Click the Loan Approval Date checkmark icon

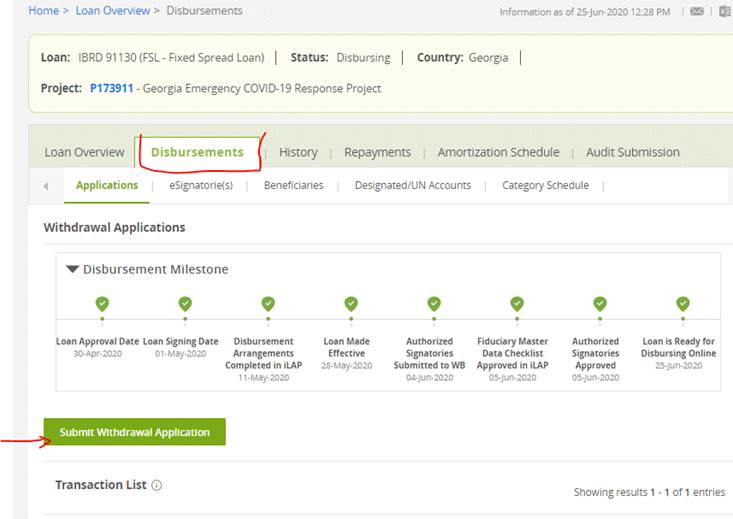coord(101,304)
